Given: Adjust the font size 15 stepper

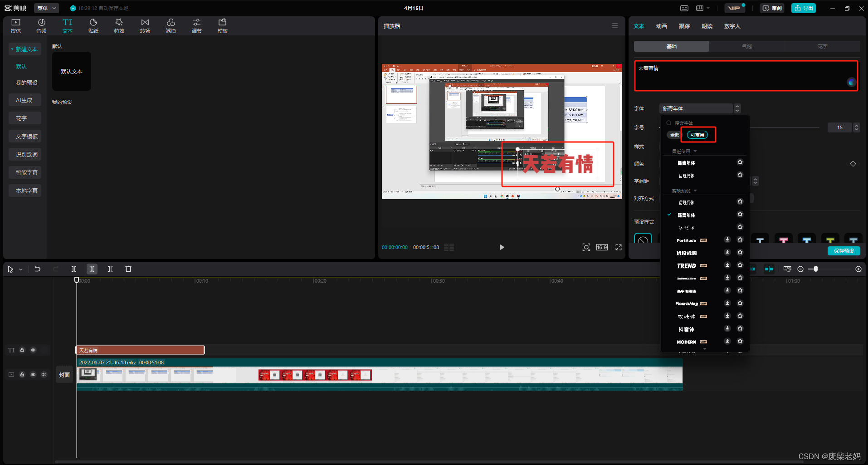Looking at the screenshot, I should point(857,127).
